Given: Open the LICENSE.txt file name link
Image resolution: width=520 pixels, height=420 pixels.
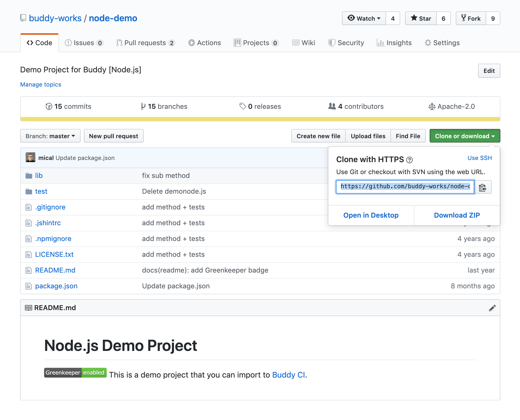Looking at the screenshot, I should click(54, 255).
